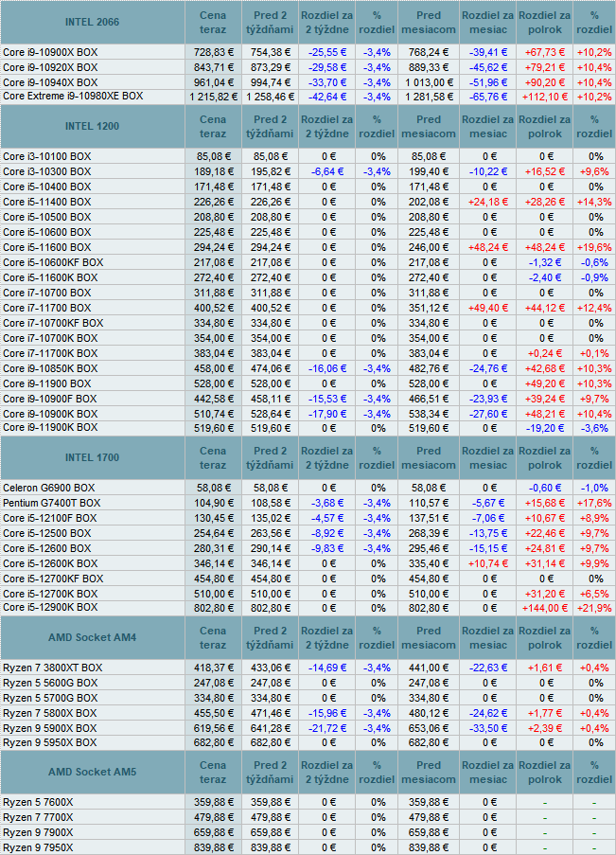The height and width of the screenshot is (855, 616).
Task: Click -1,32 € half-year difference value
Action: coord(545,263)
